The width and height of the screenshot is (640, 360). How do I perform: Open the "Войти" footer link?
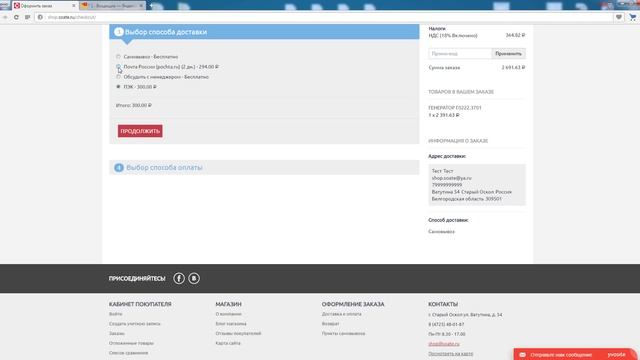[x=116, y=314]
